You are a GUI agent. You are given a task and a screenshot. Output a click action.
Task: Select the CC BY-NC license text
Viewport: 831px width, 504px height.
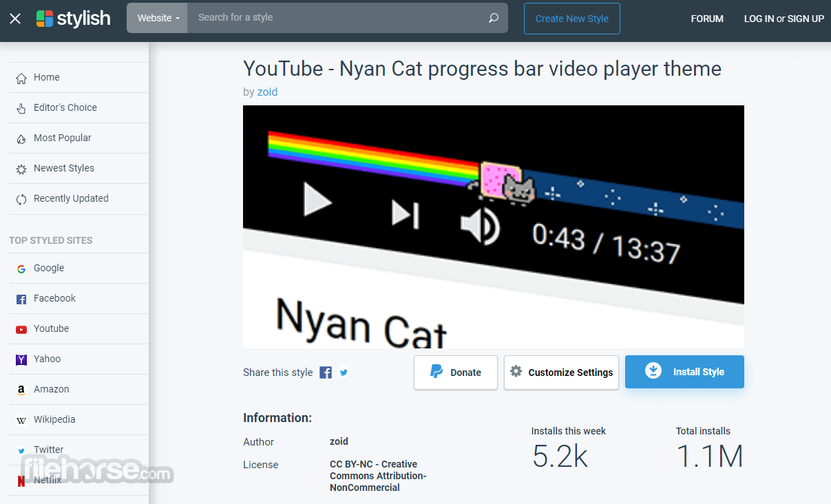pyautogui.click(x=378, y=476)
